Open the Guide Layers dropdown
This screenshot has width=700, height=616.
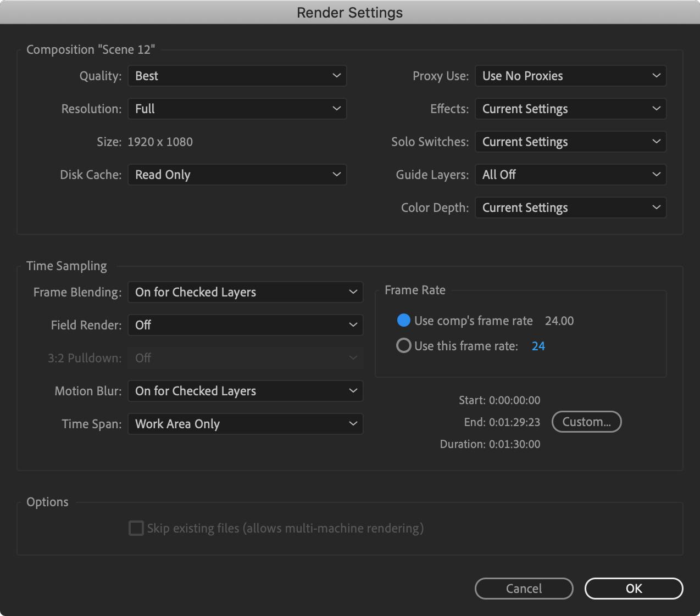(570, 175)
